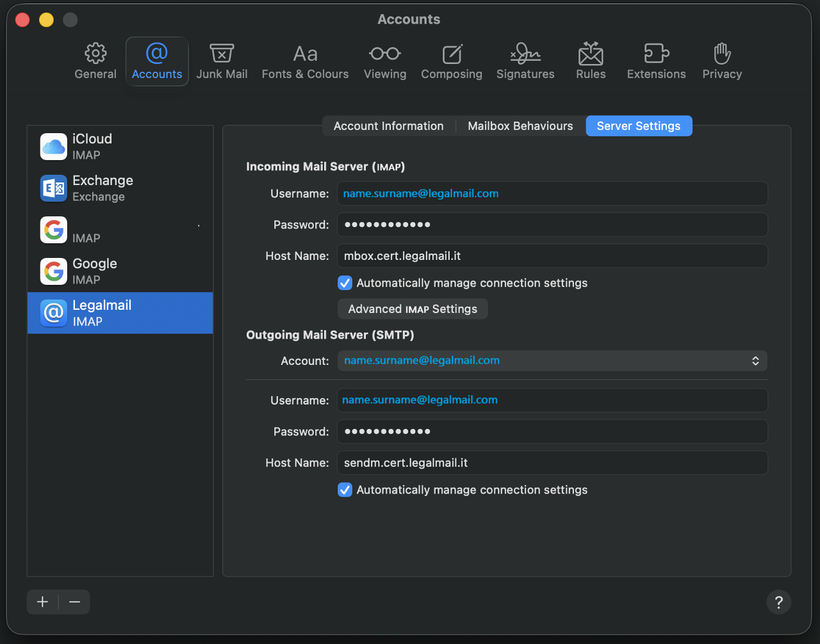Select the iCloud account in the sidebar

(120, 147)
